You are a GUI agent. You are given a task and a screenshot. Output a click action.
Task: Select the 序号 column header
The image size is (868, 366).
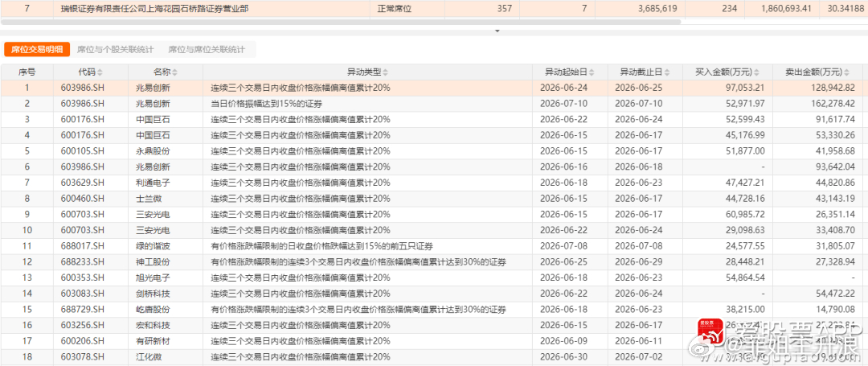pyautogui.click(x=27, y=72)
